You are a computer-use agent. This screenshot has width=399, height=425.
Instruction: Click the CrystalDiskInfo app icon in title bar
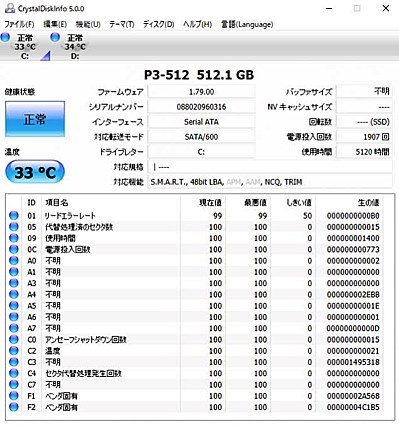[10, 8]
